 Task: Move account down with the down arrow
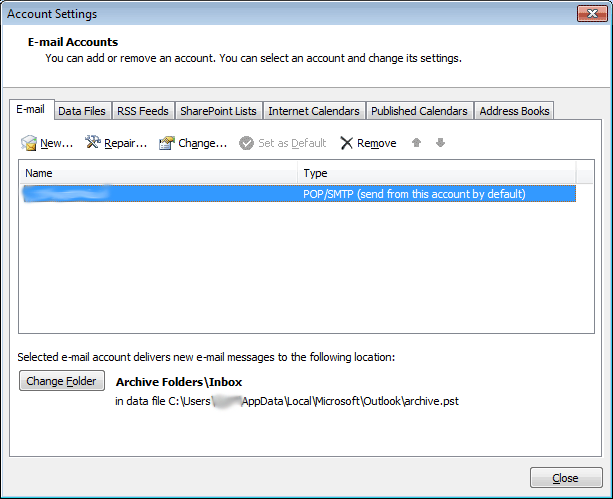tap(440, 143)
